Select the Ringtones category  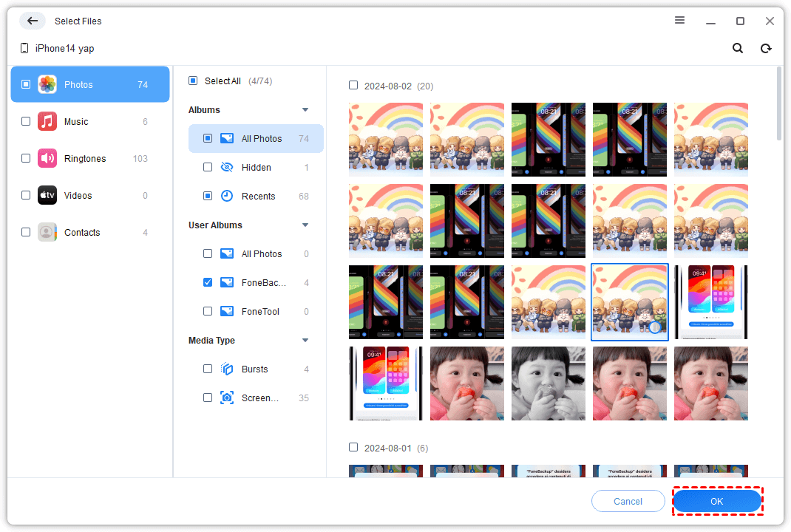(89, 158)
